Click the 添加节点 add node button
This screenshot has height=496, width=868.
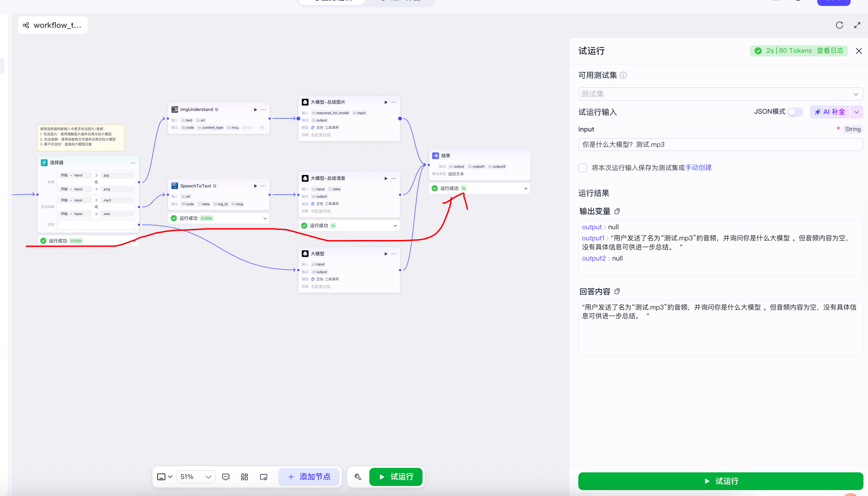tap(309, 477)
